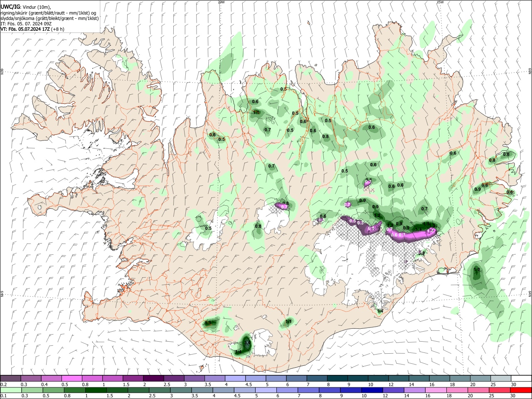Pick the darkest green swatch after 1 in rain scale
The height and width of the screenshot is (399, 532).
(96, 390)
